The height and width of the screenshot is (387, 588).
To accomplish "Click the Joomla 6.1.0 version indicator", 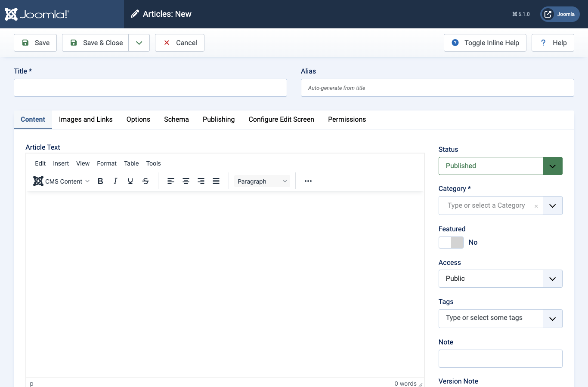I will [521, 14].
